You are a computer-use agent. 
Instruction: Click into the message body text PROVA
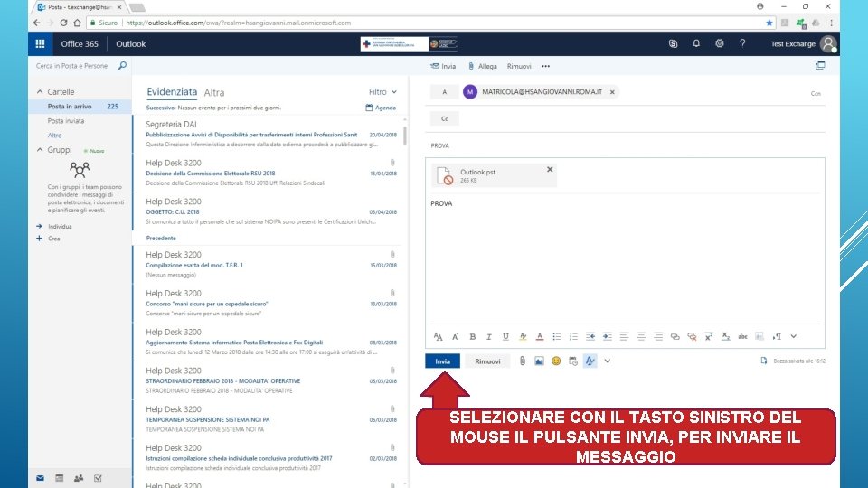pyautogui.click(x=441, y=203)
